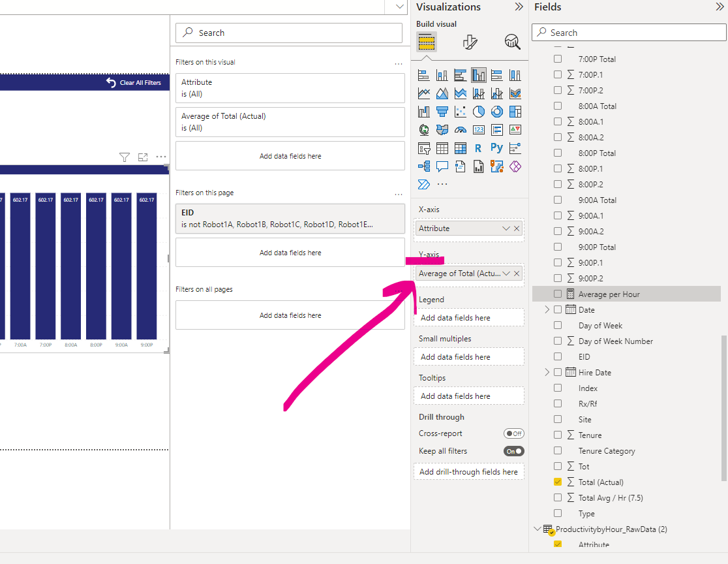Expand the Hire Date field hierarchy

pos(547,372)
